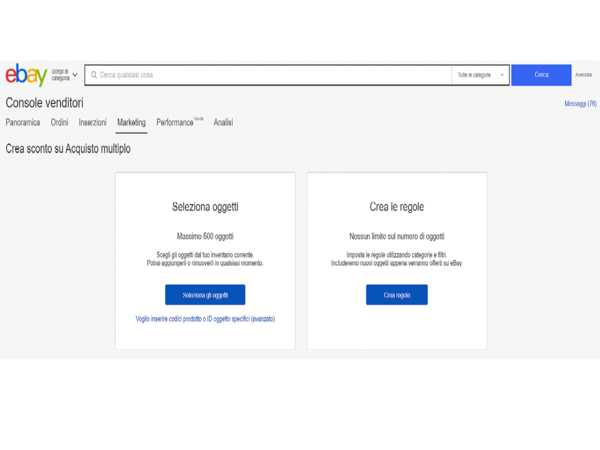
Task: Click the Seleziona oggetti card heading
Action: click(x=205, y=207)
